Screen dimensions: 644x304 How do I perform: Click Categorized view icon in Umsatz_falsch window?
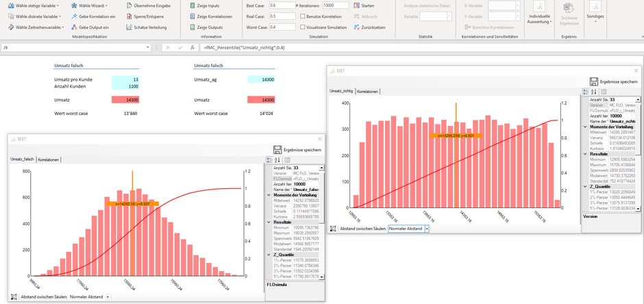coord(269,160)
